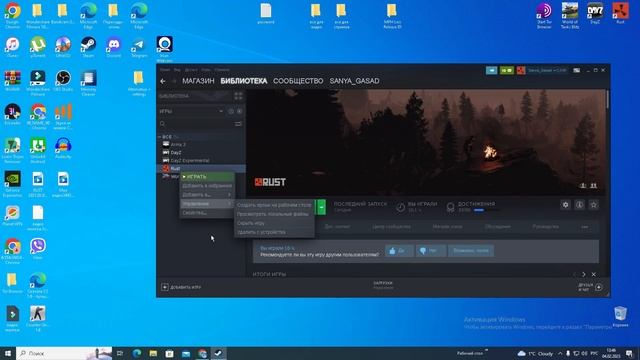Click the achievements progress bar
This screenshot has width=640, height=360.
(486, 210)
